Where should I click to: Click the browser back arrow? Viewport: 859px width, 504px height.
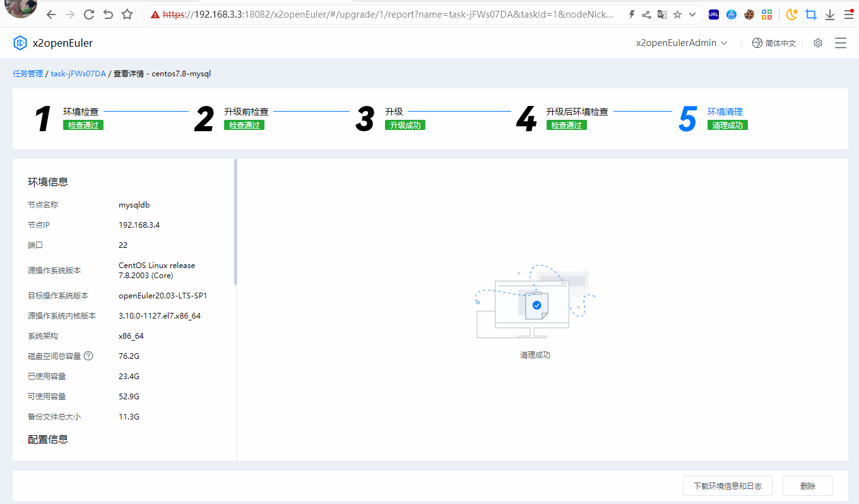[x=51, y=14]
